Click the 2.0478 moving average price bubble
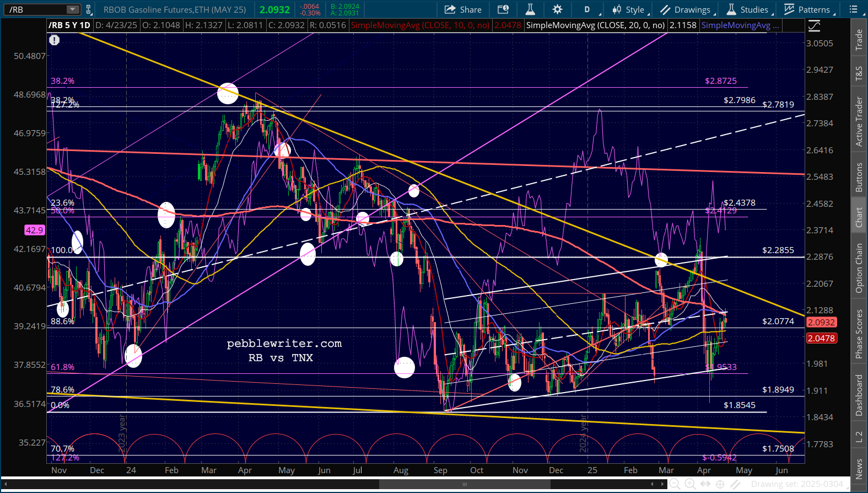The width and height of the screenshot is (868, 493). [821, 338]
